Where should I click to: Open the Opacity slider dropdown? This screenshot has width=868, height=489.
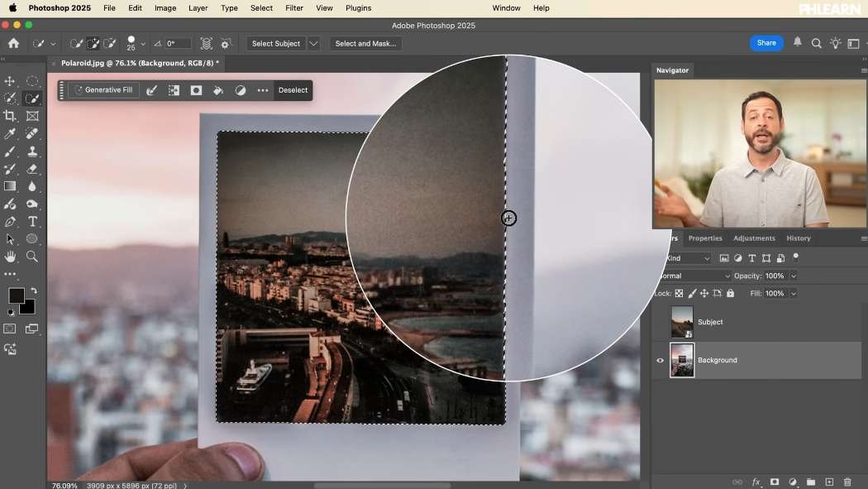pos(794,276)
